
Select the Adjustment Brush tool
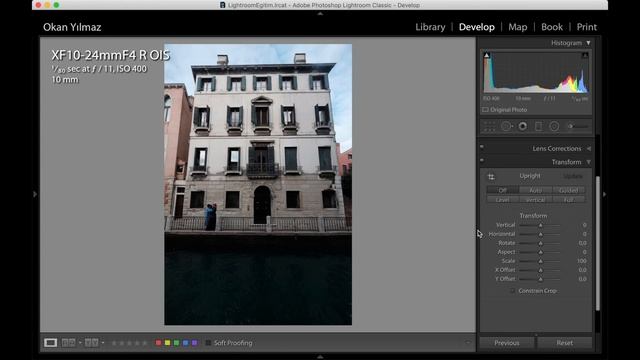pos(578,127)
